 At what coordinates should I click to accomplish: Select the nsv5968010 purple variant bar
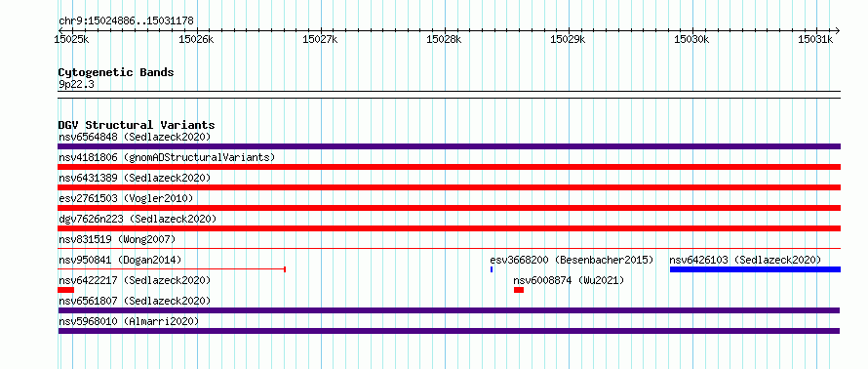pos(449,331)
